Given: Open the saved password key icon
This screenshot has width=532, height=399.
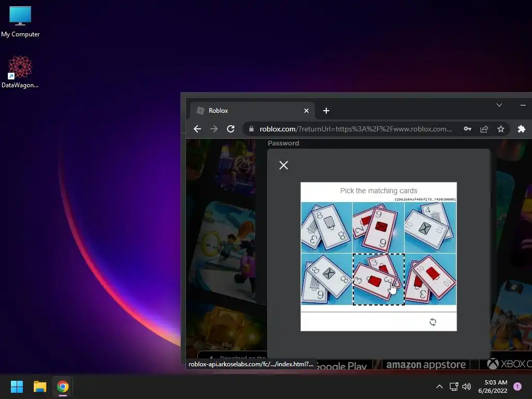Looking at the screenshot, I should click(x=468, y=129).
